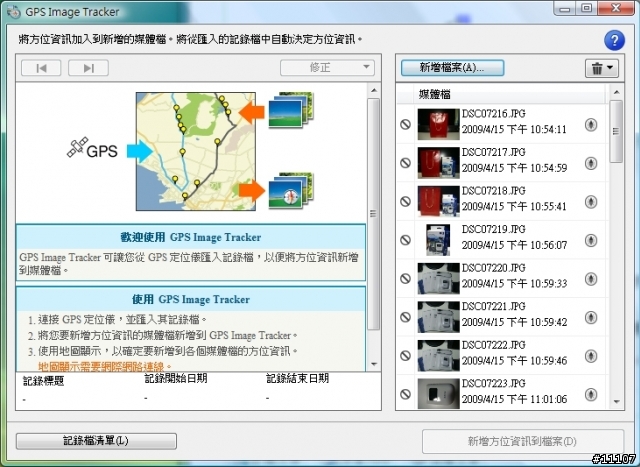
Task: Click the no-position icon for DSC07219.JPG
Action: pyautogui.click(x=405, y=240)
